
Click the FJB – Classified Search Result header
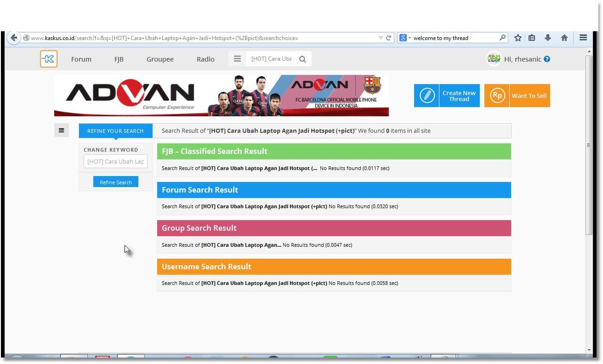pyautogui.click(x=334, y=151)
